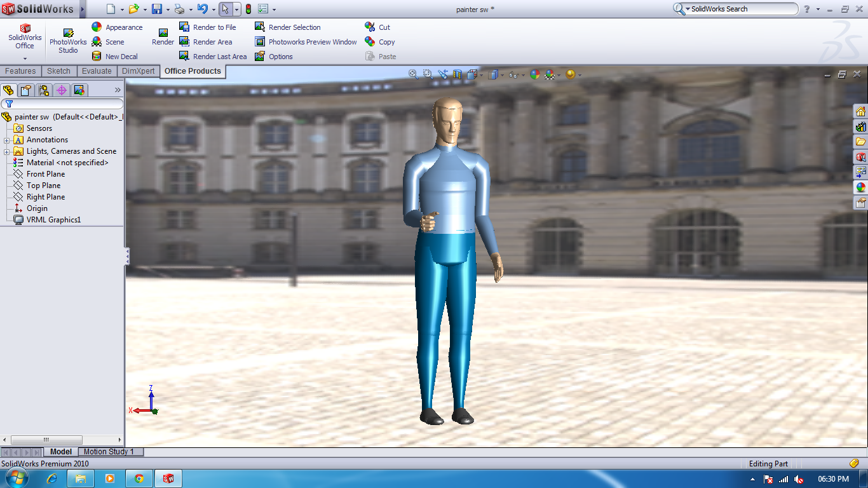Open Hide/Show Items glasses dropdown
The width and height of the screenshot is (868, 488).
[x=523, y=75]
